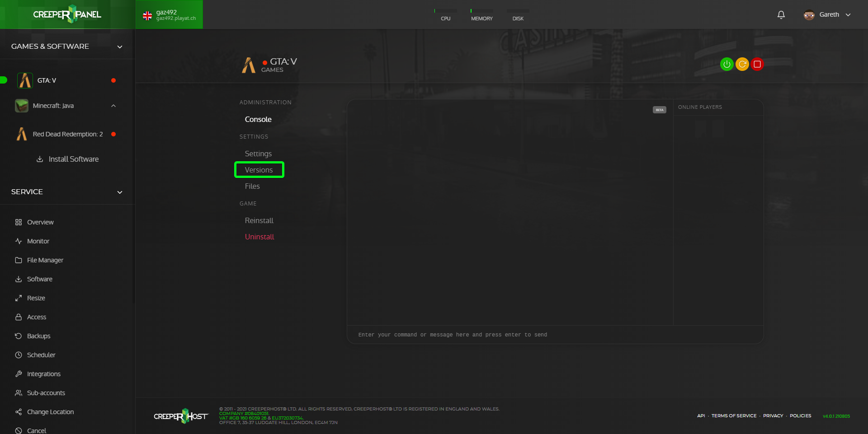Click the Change Location share icon
The height and width of the screenshot is (434, 868).
pyautogui.click(x=19, y=412)
